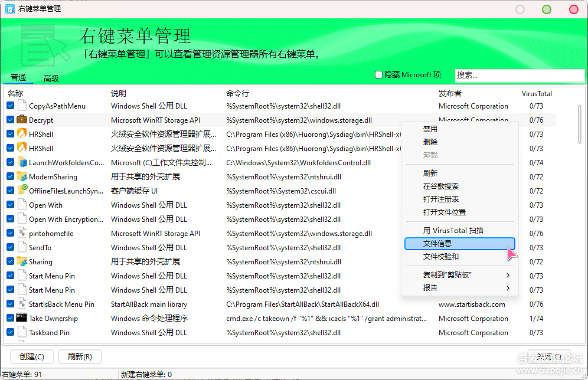Click the 右键菜单: 91 status text

22,374
